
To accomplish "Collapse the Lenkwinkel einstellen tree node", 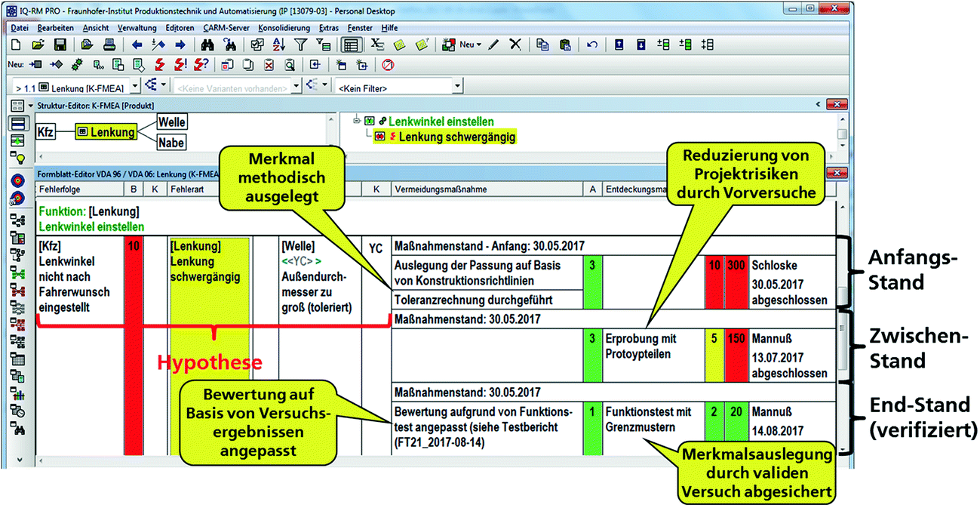I will click(x=357, y=121).
